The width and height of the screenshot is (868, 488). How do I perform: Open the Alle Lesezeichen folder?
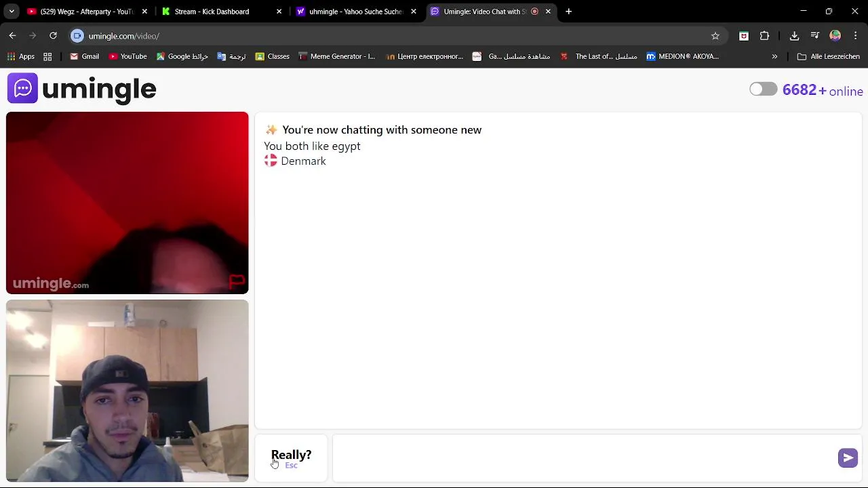click(x=829, y=56)
